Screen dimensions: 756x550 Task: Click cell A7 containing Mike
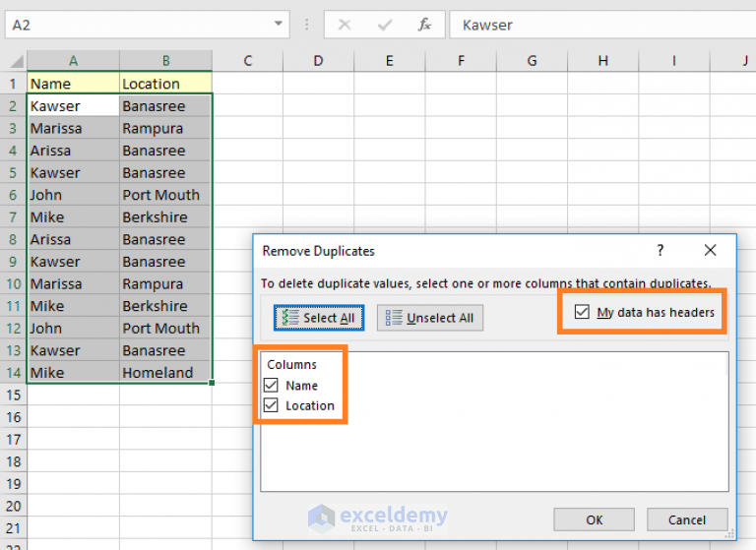[73, 216]
